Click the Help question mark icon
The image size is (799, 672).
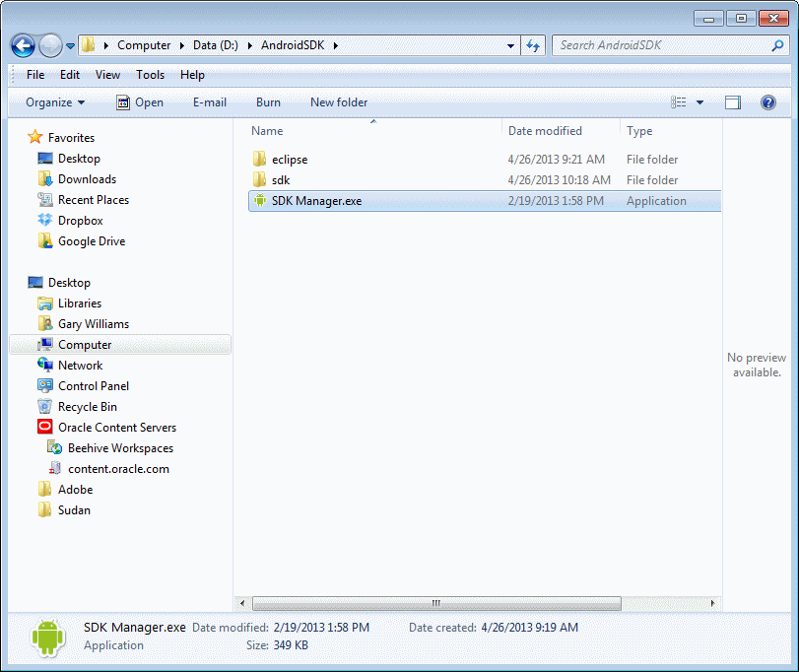tap(767, 102)
